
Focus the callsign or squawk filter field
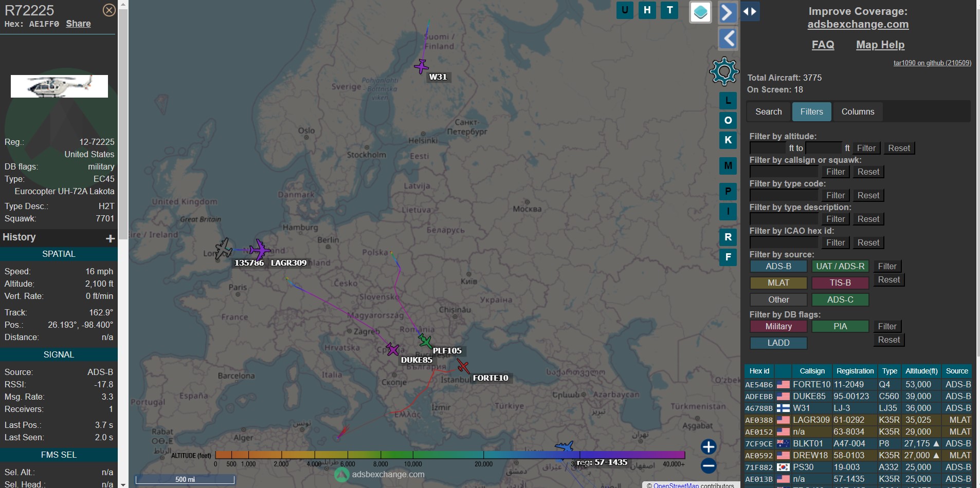click(x=784, y=172)
